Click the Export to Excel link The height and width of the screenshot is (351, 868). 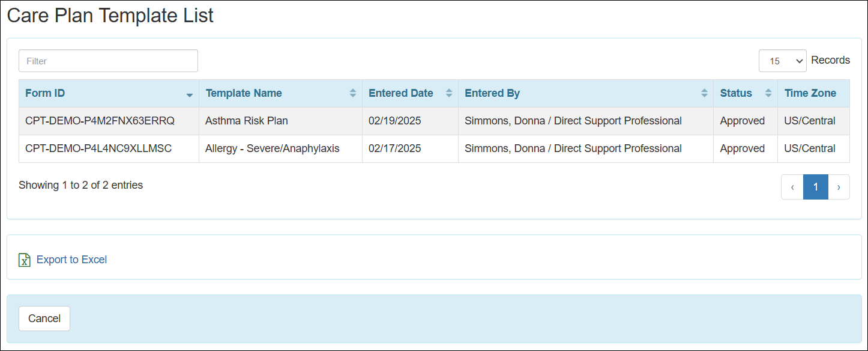click(71, 260)
